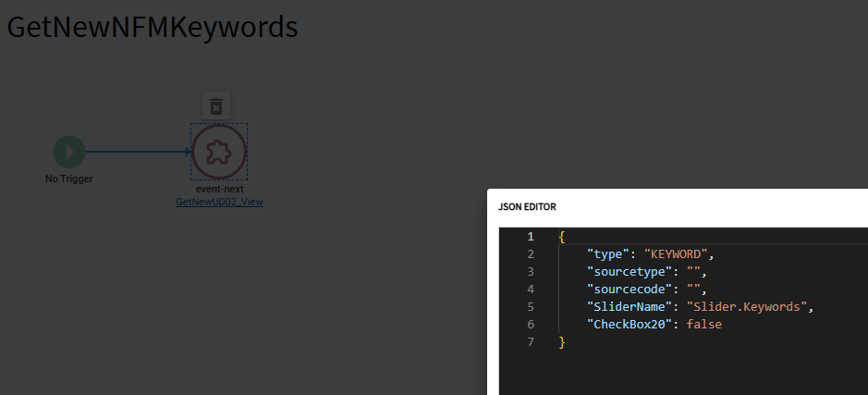
Task: Click the "SliderName" key in JSON
Action: tap(628, 307)
